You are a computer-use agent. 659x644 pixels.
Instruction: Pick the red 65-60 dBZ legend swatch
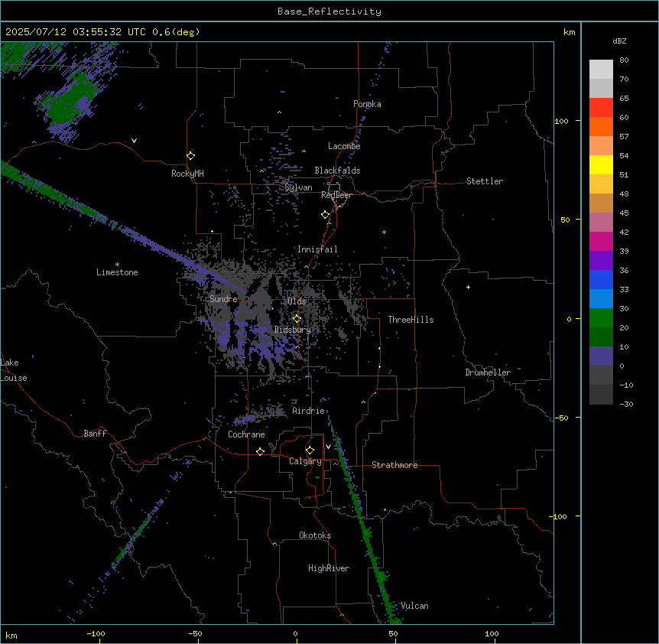[601, 108]
